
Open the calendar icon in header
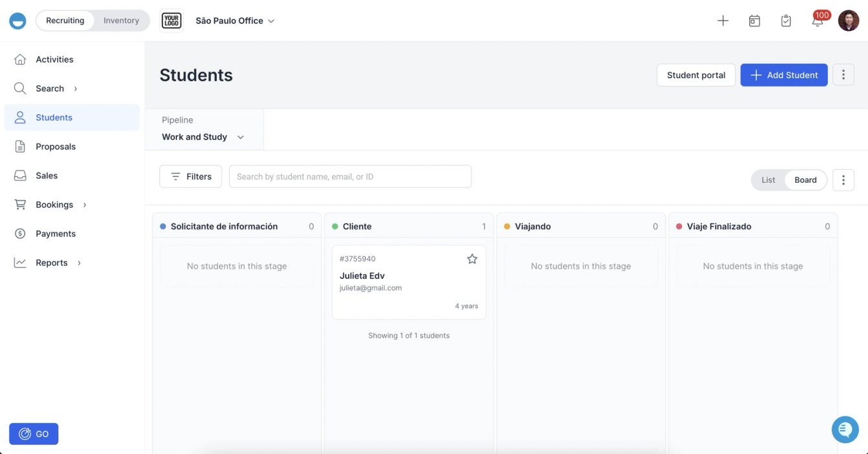tap(754, 21)
